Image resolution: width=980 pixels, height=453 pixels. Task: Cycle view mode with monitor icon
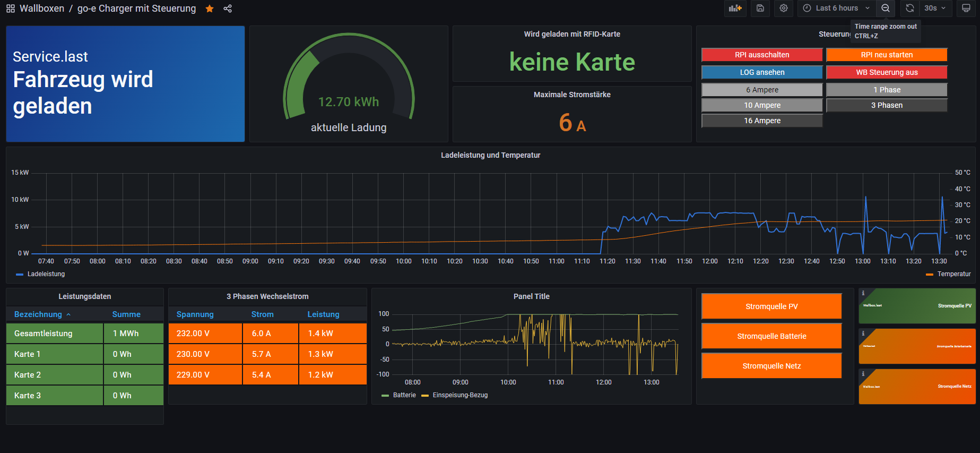(966, 8)
